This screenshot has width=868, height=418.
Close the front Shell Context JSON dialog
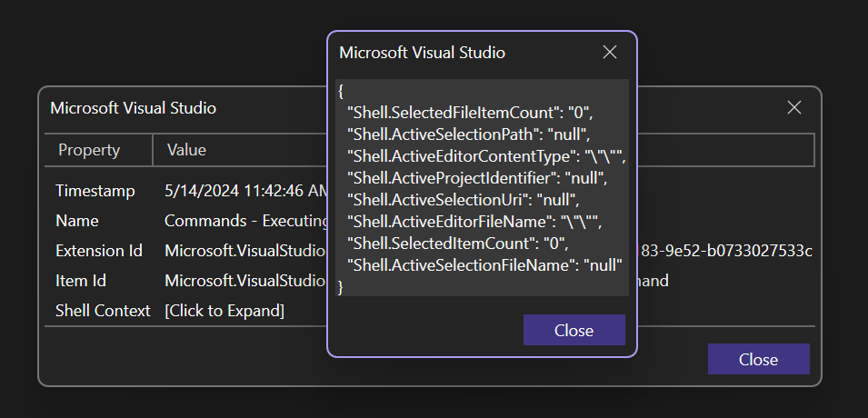574,330
